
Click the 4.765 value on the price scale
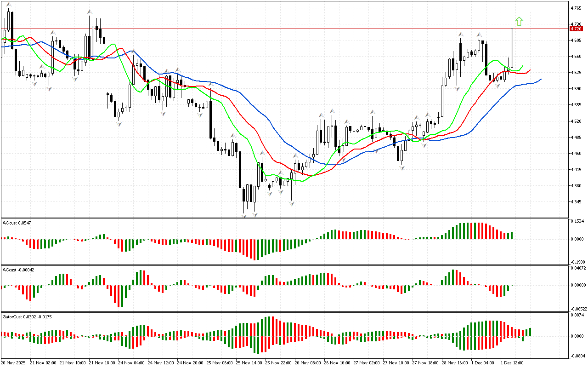[x=575, y=8]
